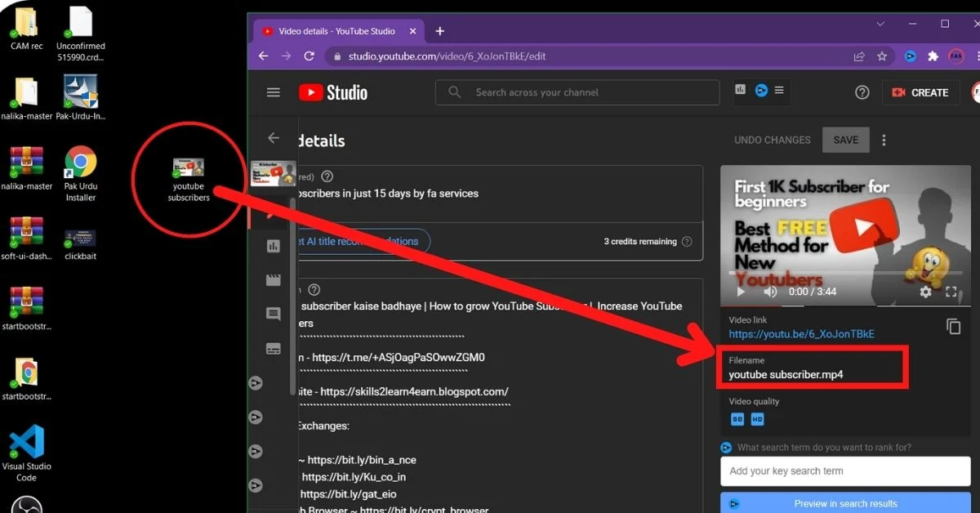
Task: Select the Pak Urdu Installer Chrome icon
Action: pyautogui.click(x=81, y=174)
